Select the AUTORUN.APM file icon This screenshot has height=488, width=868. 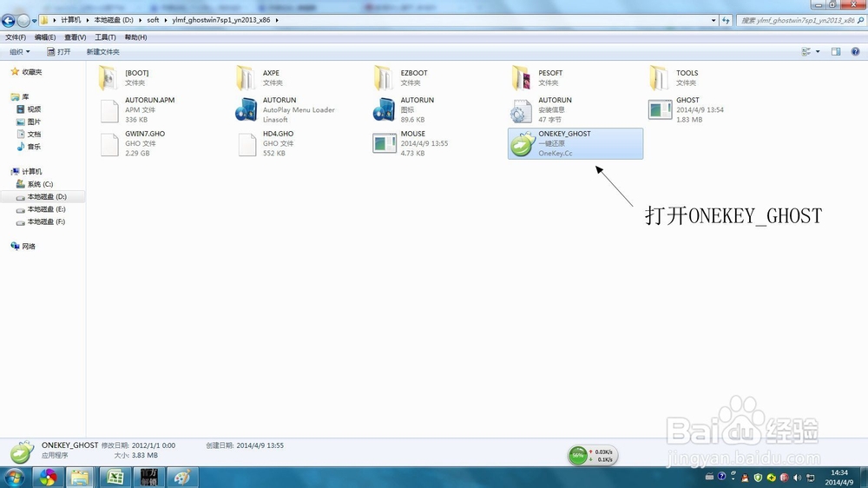point(109,111)
